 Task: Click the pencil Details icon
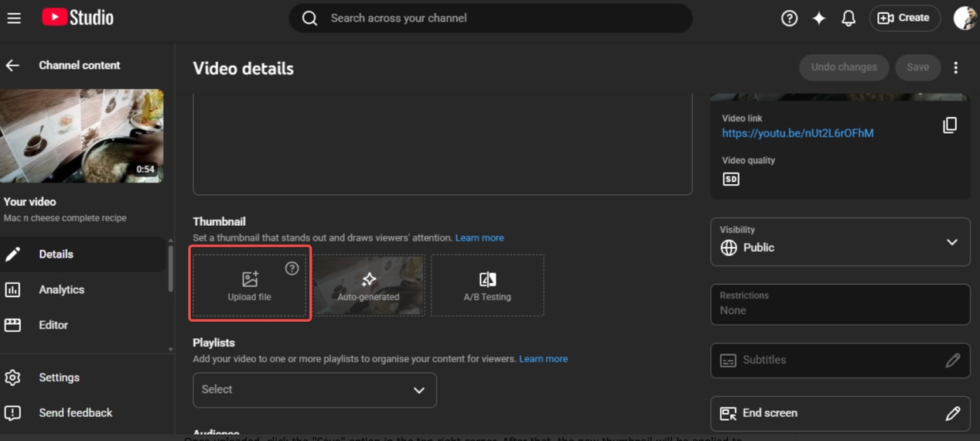click(x=12, y=254)
